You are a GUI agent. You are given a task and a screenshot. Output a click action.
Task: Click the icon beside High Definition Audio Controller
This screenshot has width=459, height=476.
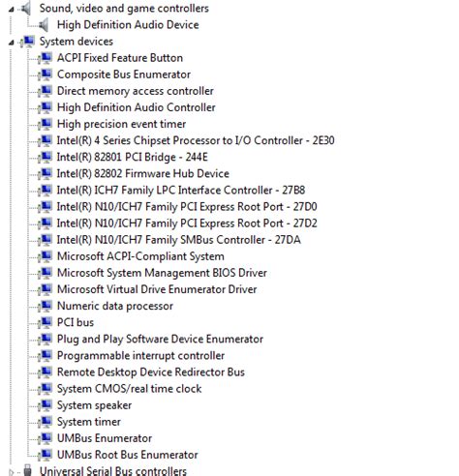coord(45,107)
